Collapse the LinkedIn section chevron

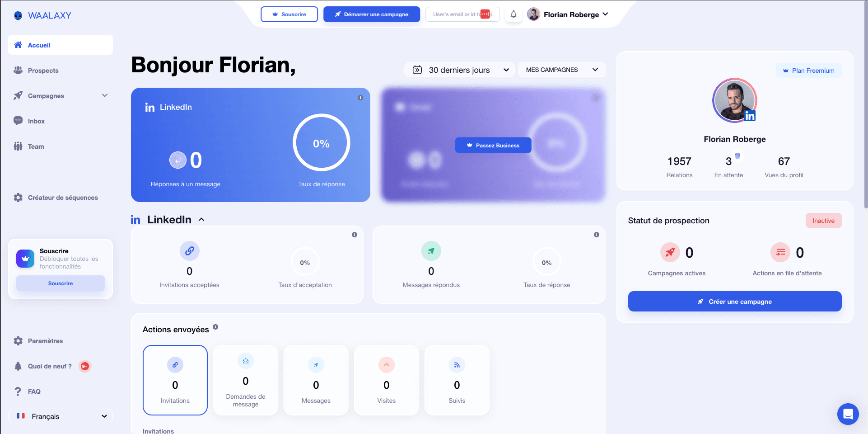(201, 220)
